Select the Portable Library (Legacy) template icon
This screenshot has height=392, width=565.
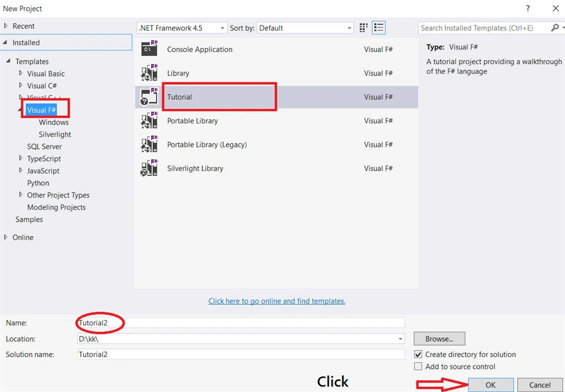[x=149, y=144]
